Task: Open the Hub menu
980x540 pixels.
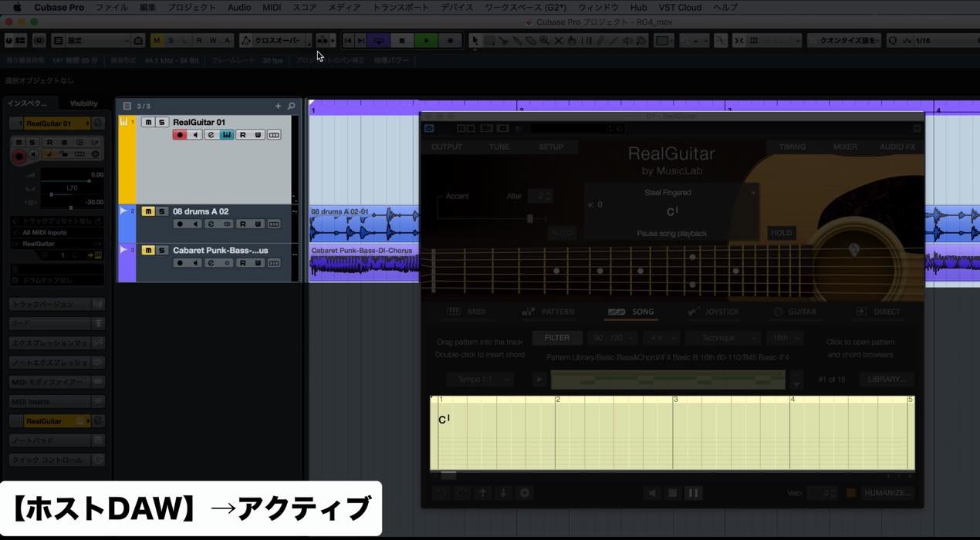Action: [638, 8]
